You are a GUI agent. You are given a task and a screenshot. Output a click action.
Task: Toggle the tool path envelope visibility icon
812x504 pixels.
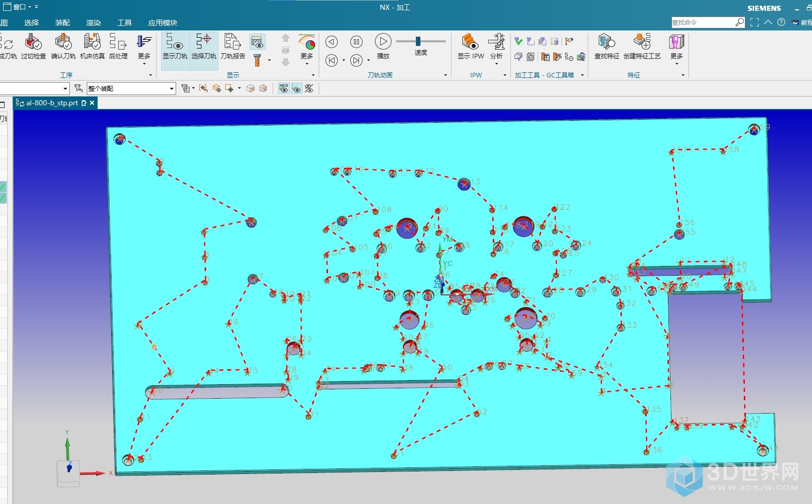point(257,41)
